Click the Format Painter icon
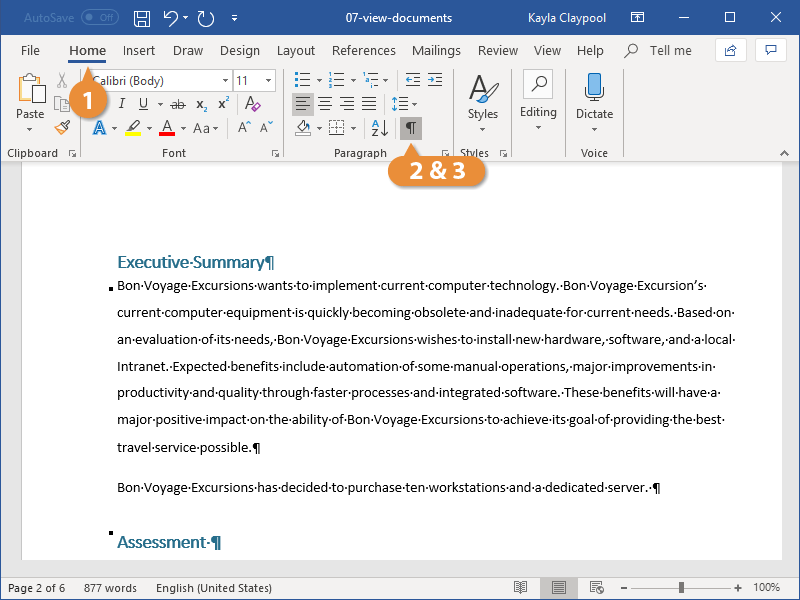The height and width of the screenshot is (600, 800). (62, 128)
